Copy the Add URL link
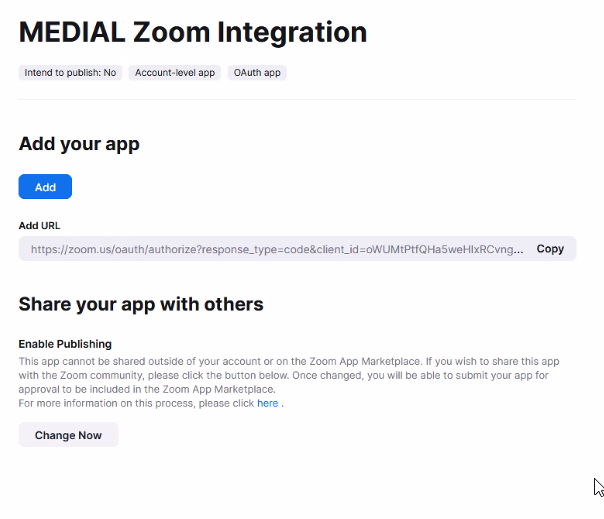604x519 pixels. [x=550, y=249]
